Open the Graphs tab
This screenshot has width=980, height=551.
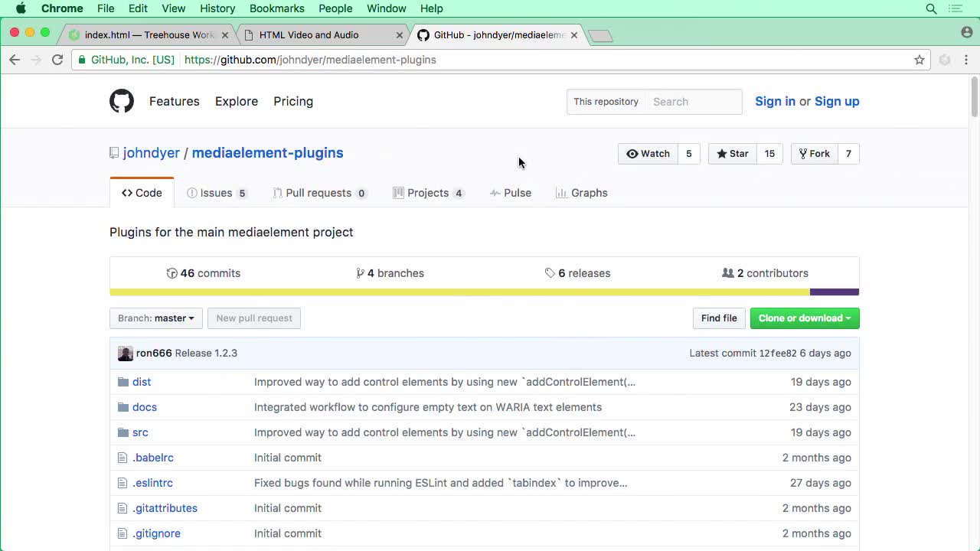[581, 193]
